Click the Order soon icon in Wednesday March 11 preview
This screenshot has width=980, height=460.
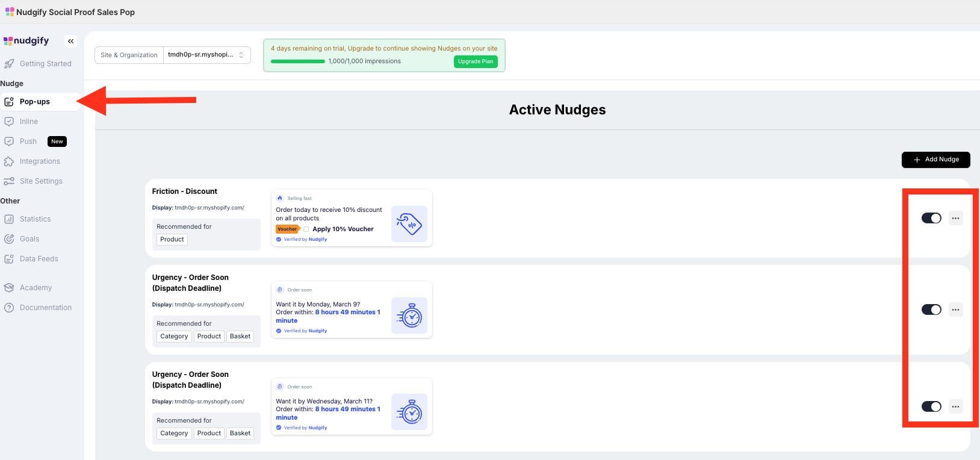[280, 387]
